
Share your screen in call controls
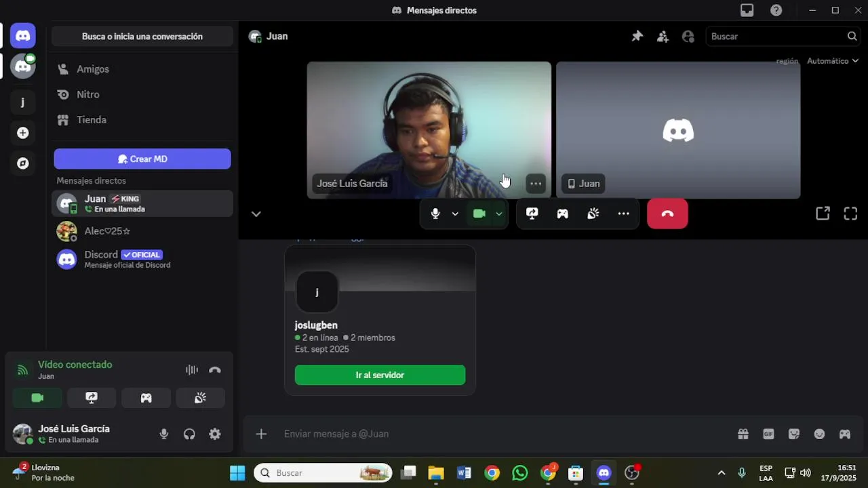point(532,213)
